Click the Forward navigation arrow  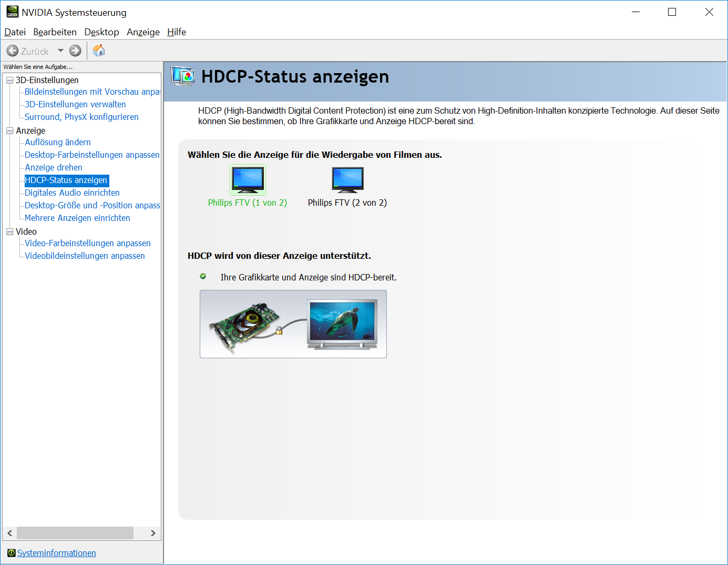75,51
